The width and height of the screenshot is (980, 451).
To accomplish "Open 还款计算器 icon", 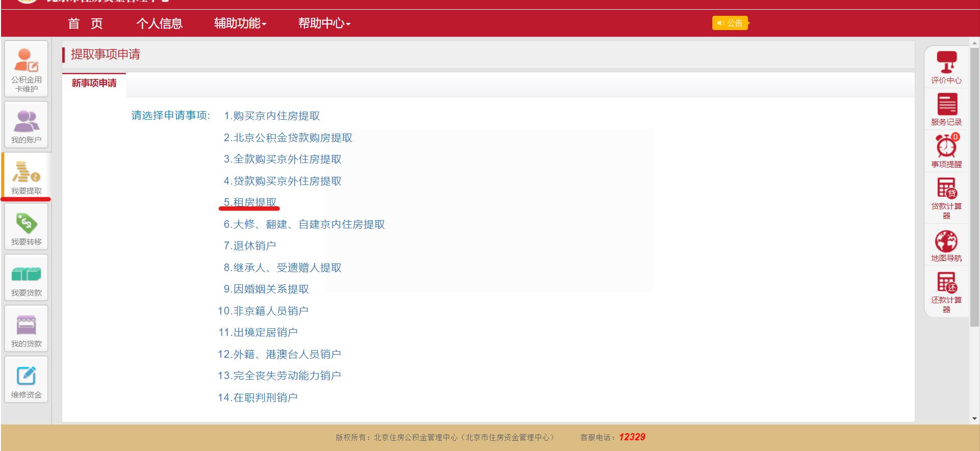I will [946, 292].
